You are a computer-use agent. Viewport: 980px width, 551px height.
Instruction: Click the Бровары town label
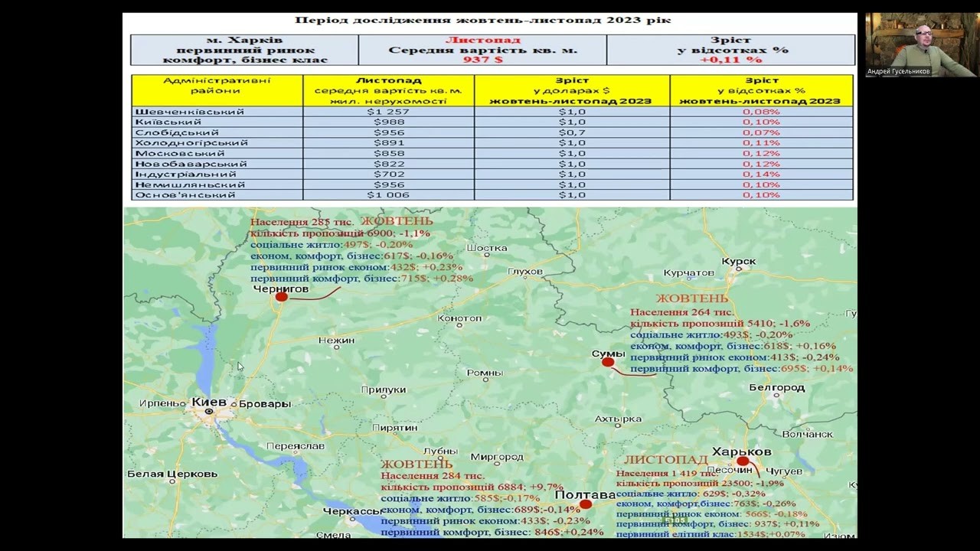click(265, 404)
